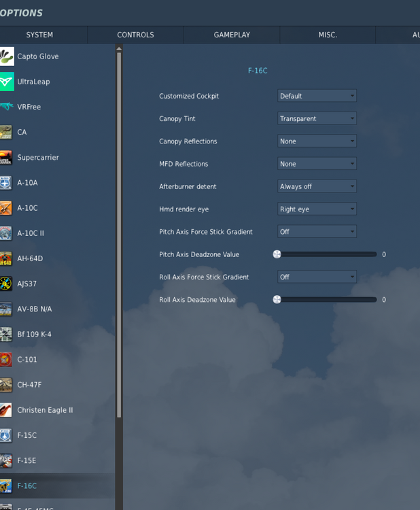The width and height of the screenshot is (420, 510).
Task: Choose the AH-64D helicopter icon
Action: point(6,258)
